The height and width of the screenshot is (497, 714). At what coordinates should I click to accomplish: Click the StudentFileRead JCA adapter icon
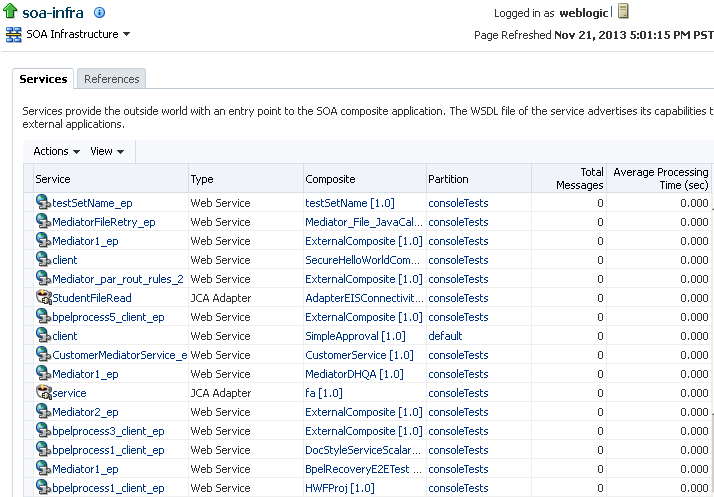click(x=43, y=298)
